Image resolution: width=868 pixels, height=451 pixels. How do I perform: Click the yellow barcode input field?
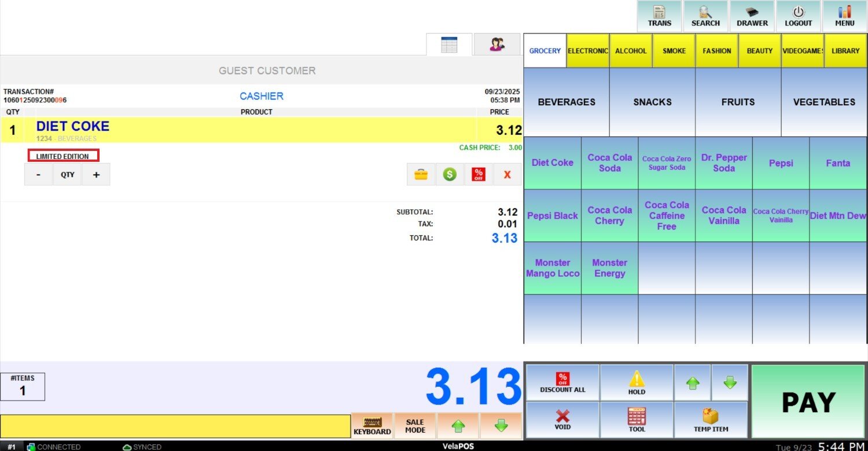pyautogui.click(x=175, y=426)
